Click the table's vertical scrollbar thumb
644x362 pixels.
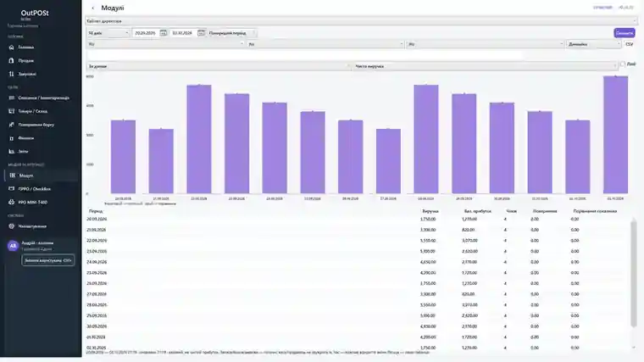coord(634,275)
